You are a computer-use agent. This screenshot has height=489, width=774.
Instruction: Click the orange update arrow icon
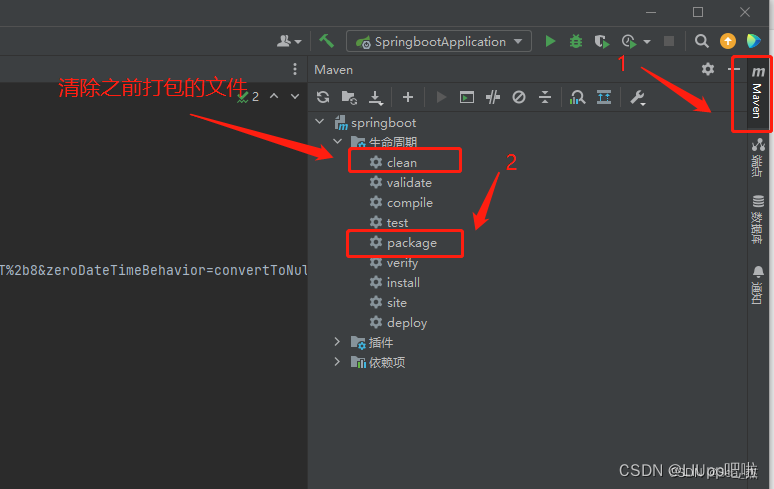[728, 41]
